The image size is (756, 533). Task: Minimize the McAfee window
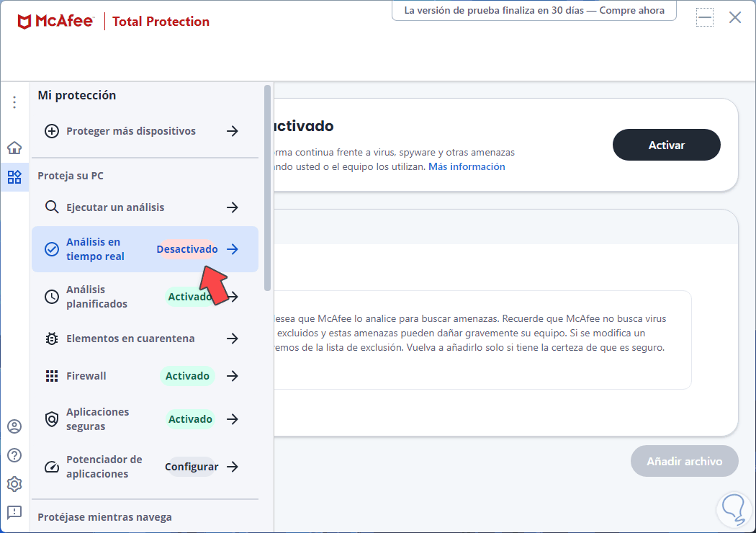(x=705, y=18)
